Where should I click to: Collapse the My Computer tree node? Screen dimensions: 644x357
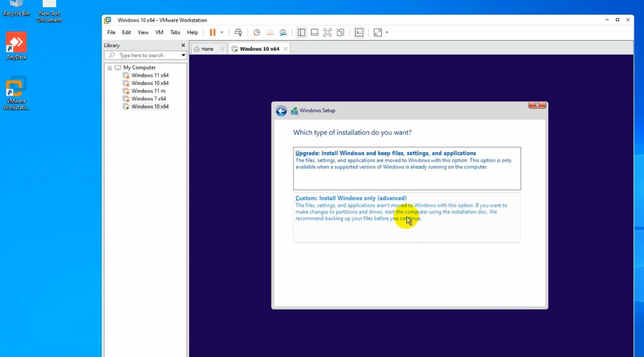110,68
